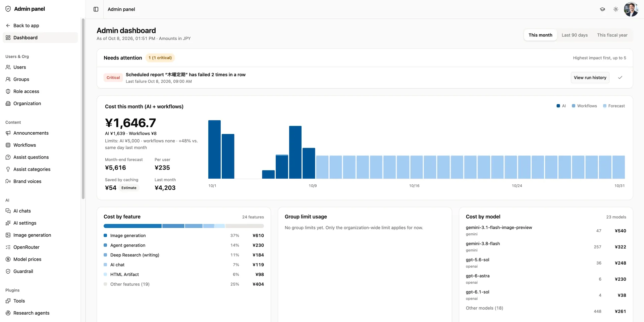644x322 pixels.
Task: Click the Groups icon in sidebar
Action: [8, 79]
